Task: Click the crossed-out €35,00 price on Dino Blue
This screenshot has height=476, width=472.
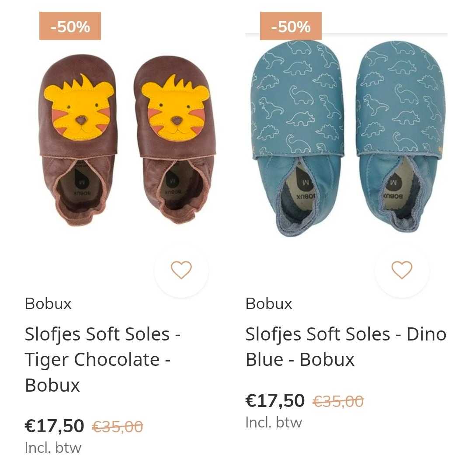Action: [x=339, y=400]
